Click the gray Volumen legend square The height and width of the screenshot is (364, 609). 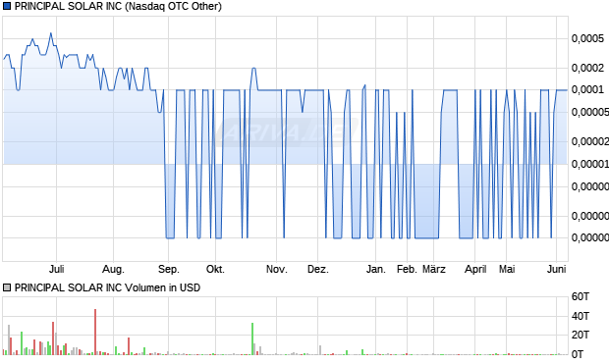coord(7,287)
